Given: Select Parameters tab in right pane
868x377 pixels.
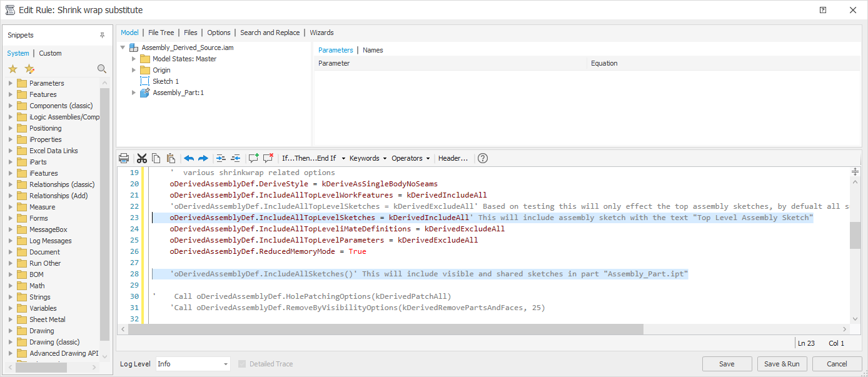Looking at the screenshot, I should pyautogui.click(x=335, y=50).
